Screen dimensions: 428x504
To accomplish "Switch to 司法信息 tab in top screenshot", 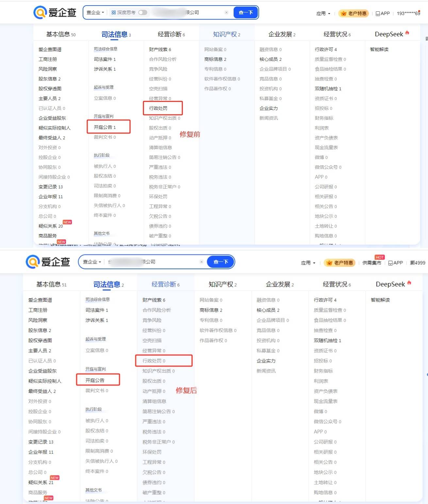I will (116, 34).
